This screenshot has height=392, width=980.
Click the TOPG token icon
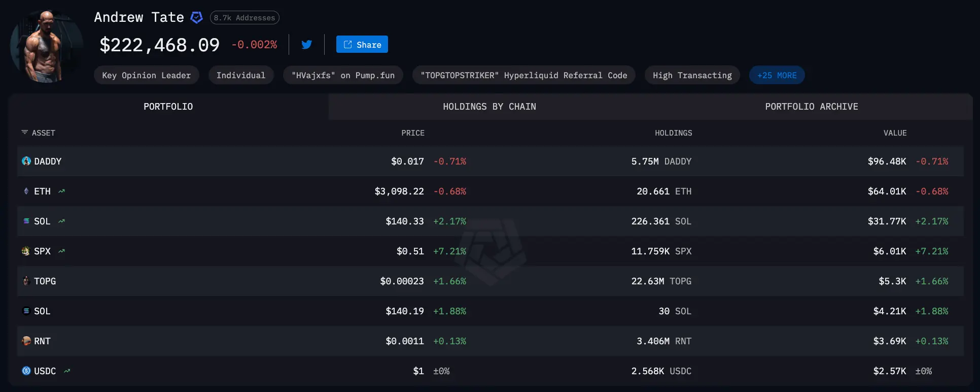coord(26,281)
